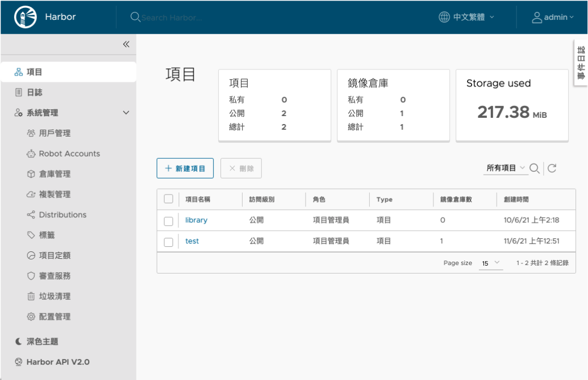Open the Harbor API V2.0 link
Viewport: 588px width, 380px height.
point(58,362)
